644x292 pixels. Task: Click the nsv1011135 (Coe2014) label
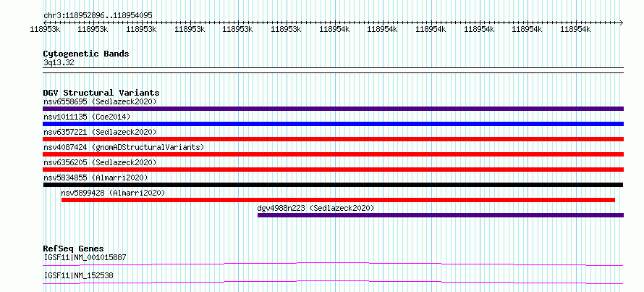point(87,117)
